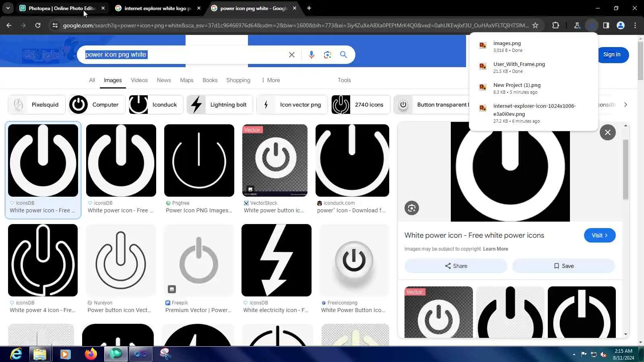Open File Explorer from the taskbar
Image resolution: width=644 pixels, height=362 pixels.
[40, 354]
